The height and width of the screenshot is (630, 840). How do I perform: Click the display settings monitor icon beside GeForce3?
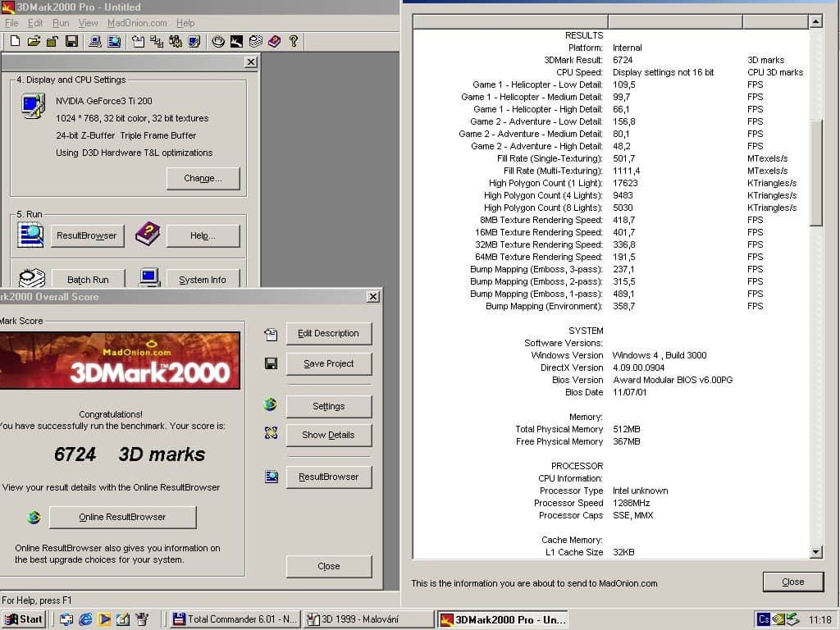33,106
